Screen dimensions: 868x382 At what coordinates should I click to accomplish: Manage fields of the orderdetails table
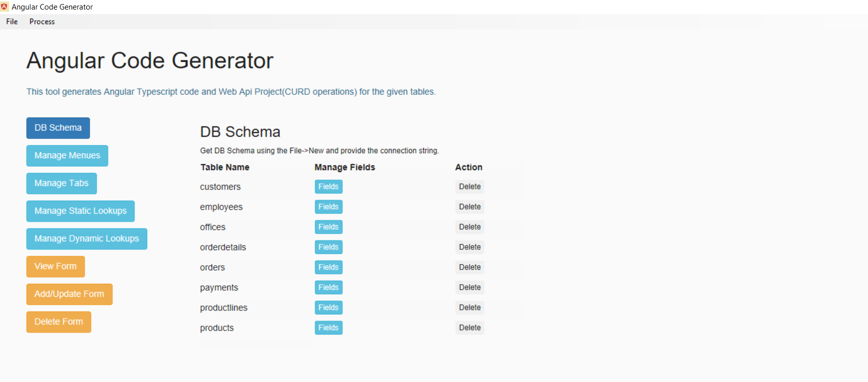click(328, 247)
